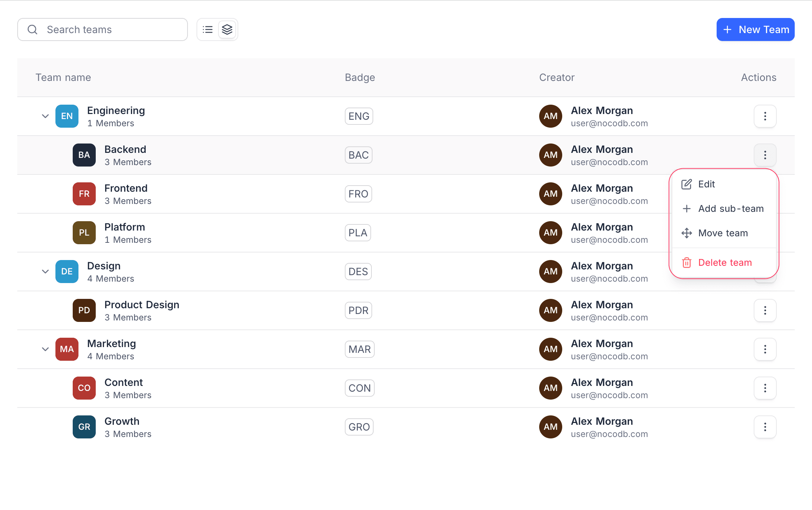
Task: Open actions menu for Growth team
Action: pos(765,427)
